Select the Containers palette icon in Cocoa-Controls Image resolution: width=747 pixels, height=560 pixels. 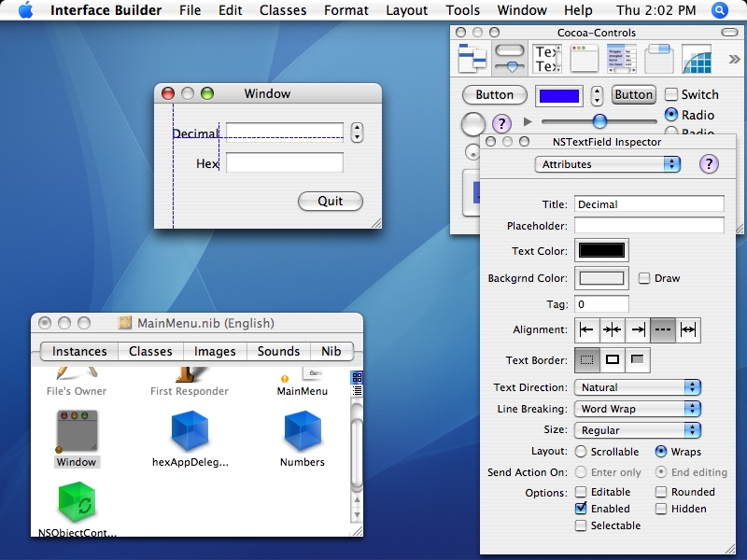click(659, 58)
